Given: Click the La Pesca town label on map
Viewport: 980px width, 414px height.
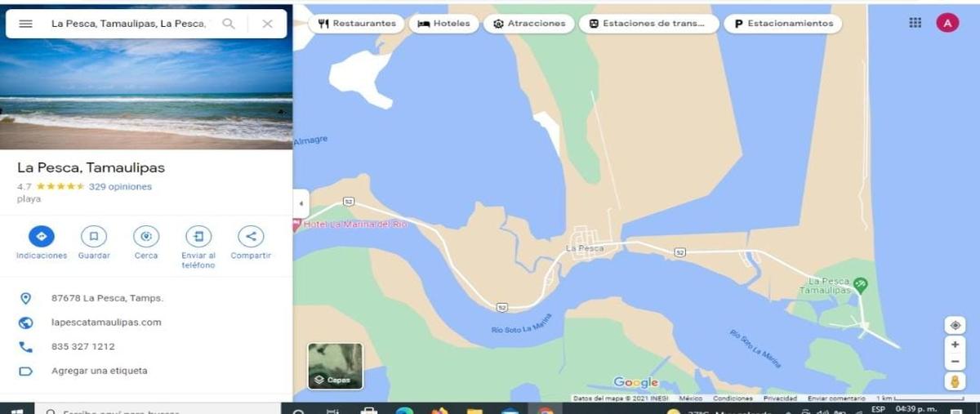Looking at the screenshot, I should click(585, 248).
